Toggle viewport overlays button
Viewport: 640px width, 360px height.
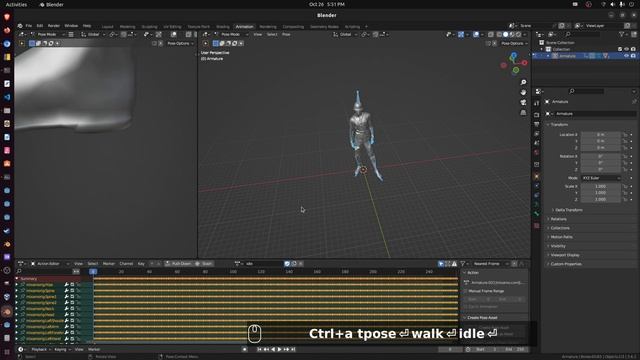click(x=476, y=35)
